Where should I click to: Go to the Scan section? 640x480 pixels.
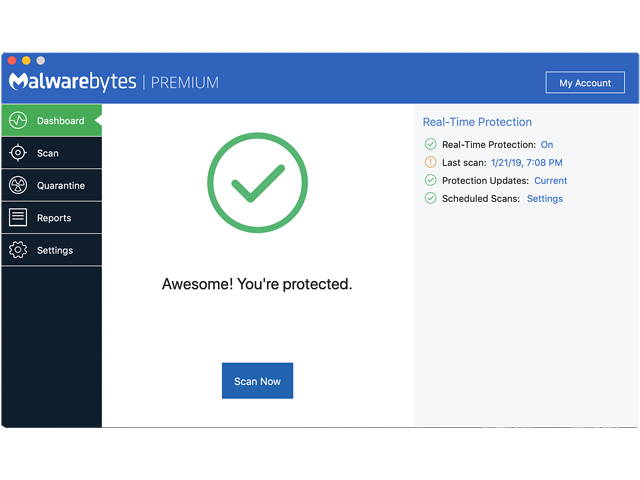click(52, 153)
